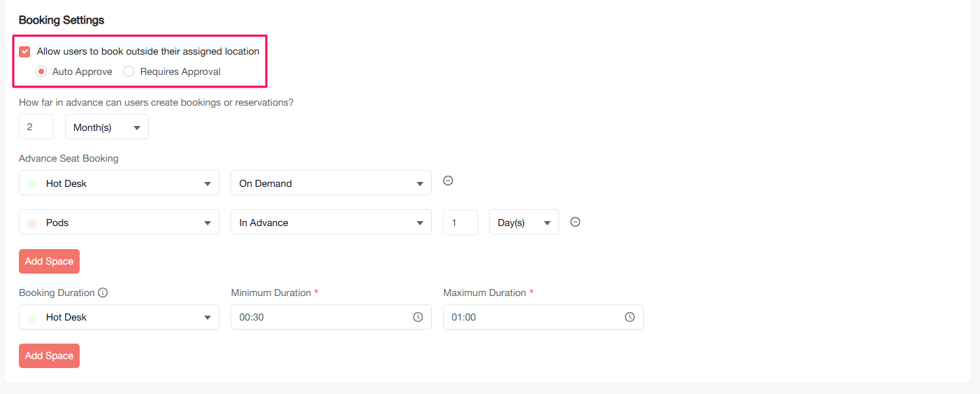Open the In Advance booking type dropdown
This screenshot has height=394, width=980.
(x=331, y=223)
